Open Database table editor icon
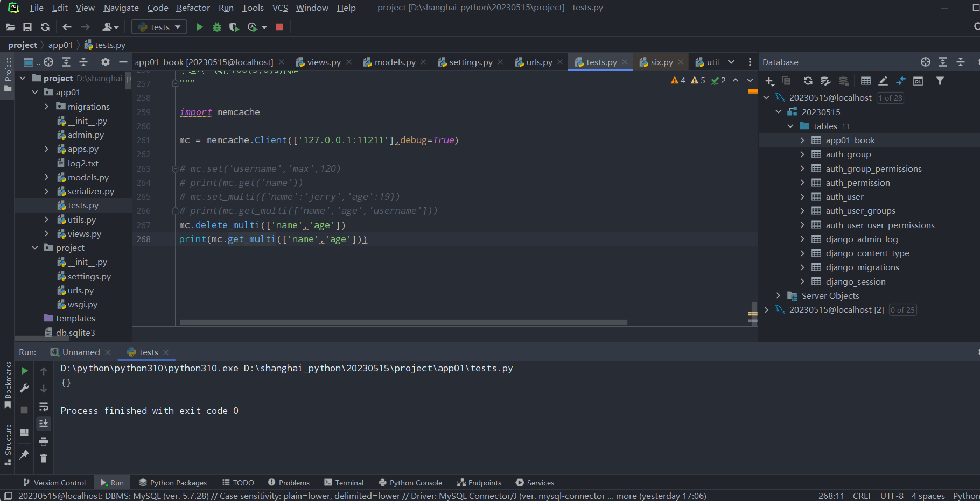 (x=866, y=81)
